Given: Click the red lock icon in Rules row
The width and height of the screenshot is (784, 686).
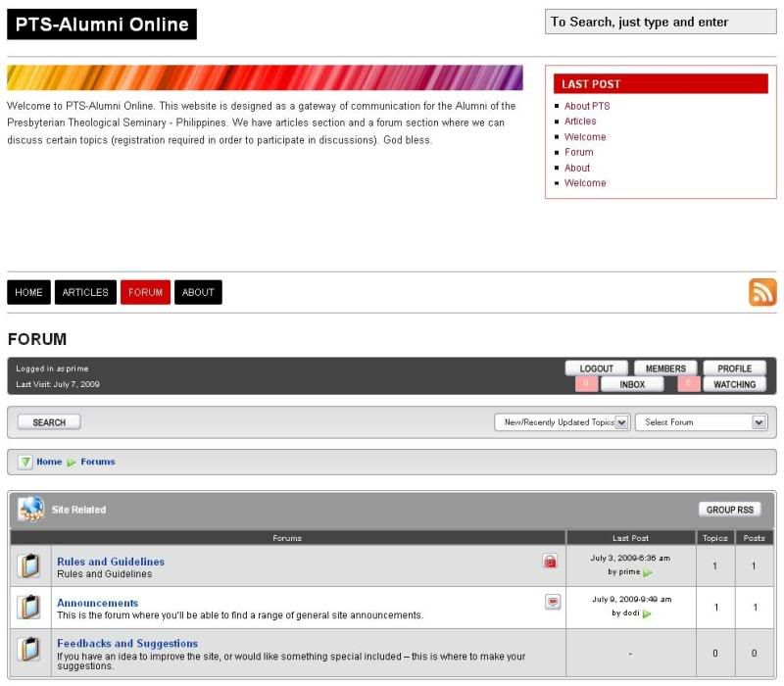Looking at the screenshot, I should 550,561.
